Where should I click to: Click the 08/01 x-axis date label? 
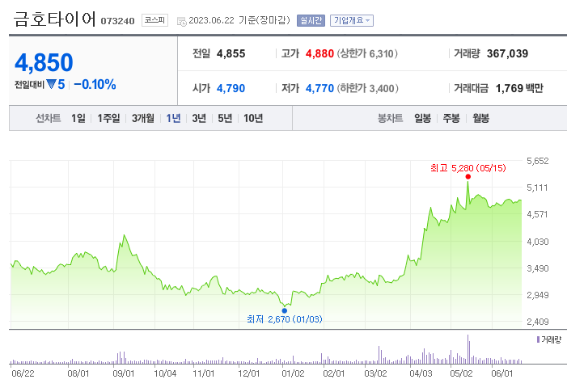click(78, 373)
